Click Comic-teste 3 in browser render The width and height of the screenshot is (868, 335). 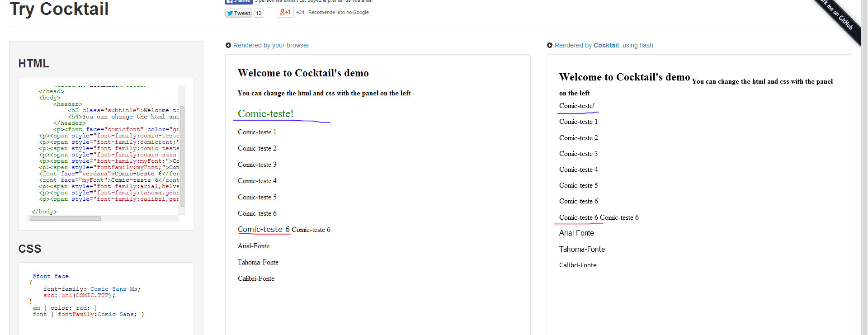point(257,165)
